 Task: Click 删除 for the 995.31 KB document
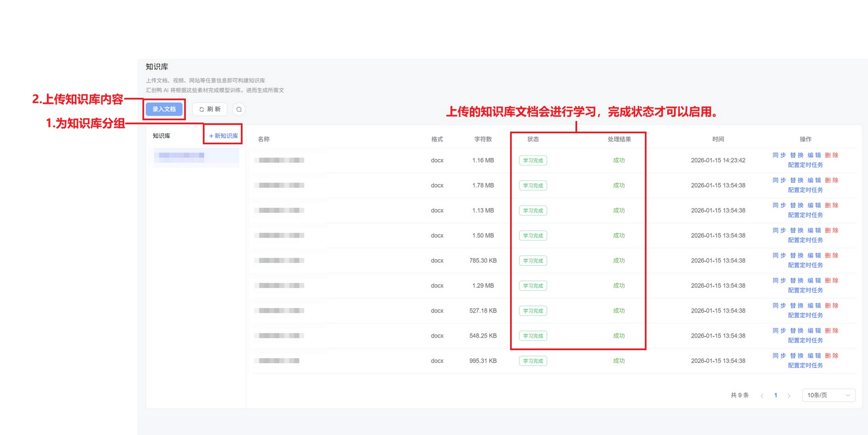pyautogui.click(x=831, y=356)
